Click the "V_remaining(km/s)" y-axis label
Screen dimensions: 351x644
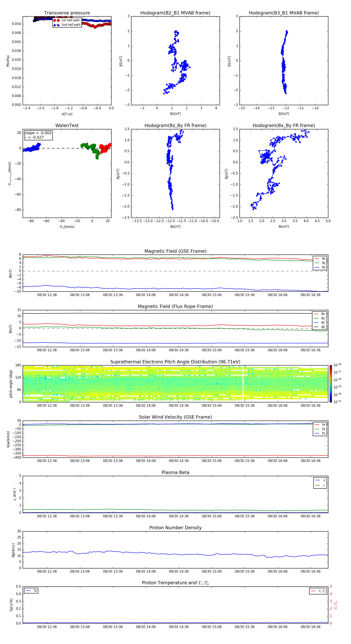[x=10, y=173]
